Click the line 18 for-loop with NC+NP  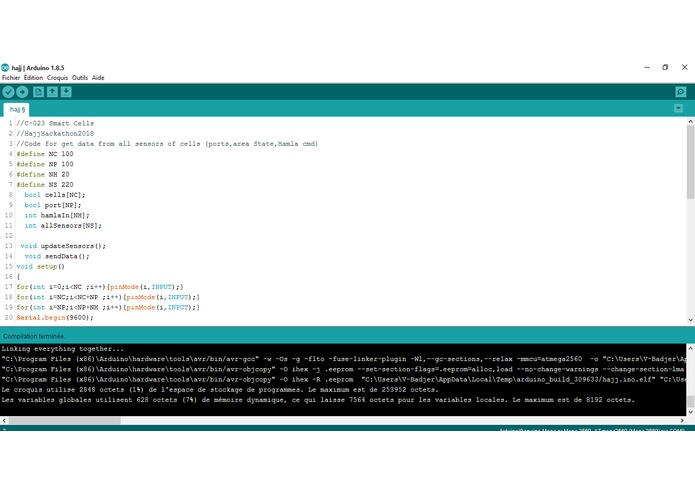click(108, 297)
